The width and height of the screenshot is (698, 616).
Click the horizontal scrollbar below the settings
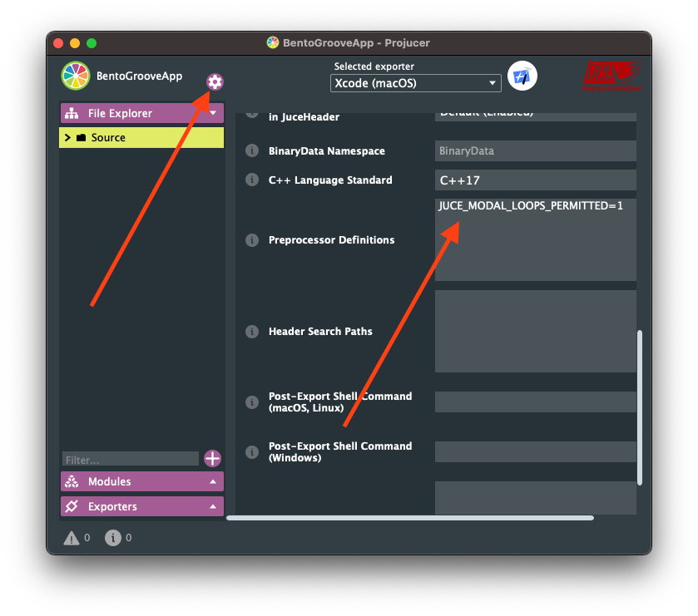tap(410, 518)
